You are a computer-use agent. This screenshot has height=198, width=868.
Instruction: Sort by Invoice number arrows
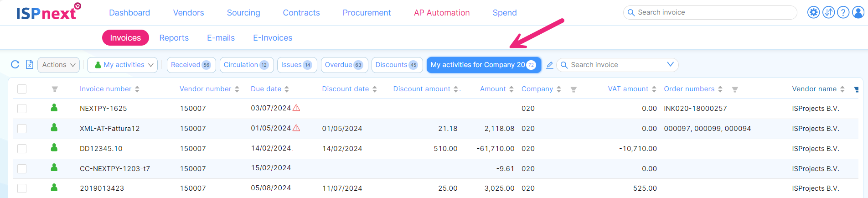click(137, 89)
